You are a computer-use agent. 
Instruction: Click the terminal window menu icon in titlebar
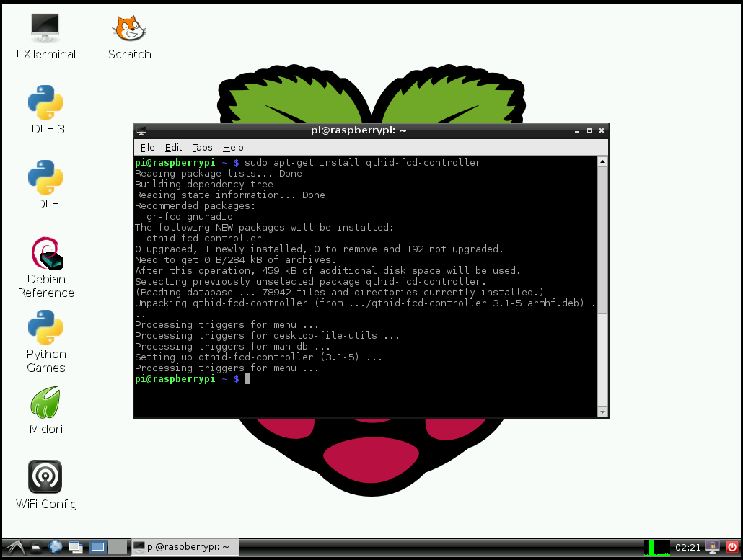pos(141,130)
